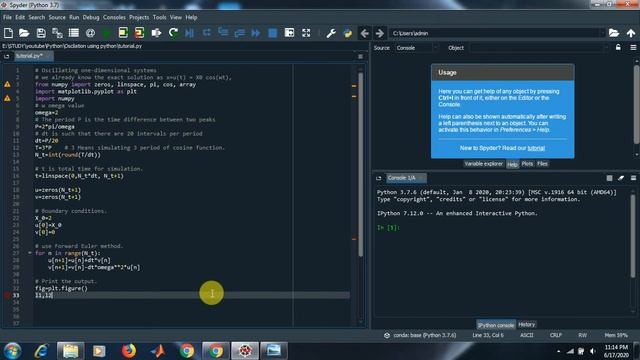Go back to previous directory
The width and height of the screenshot is (640, 360).
(364, 33)
